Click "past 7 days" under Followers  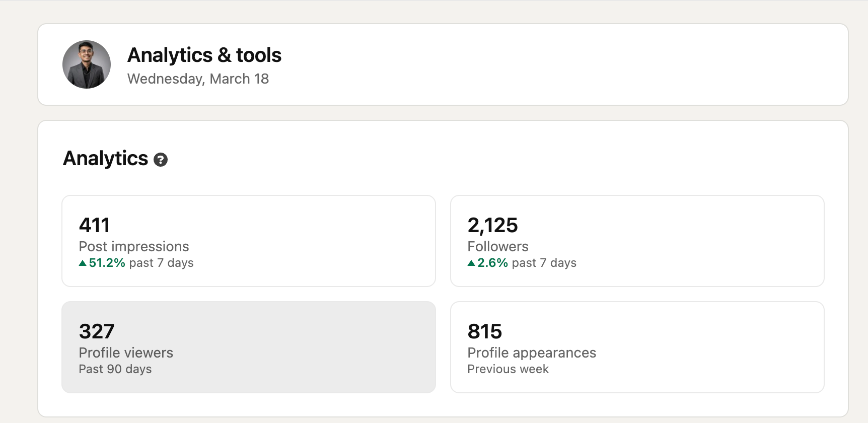click(x=544, y=263)
